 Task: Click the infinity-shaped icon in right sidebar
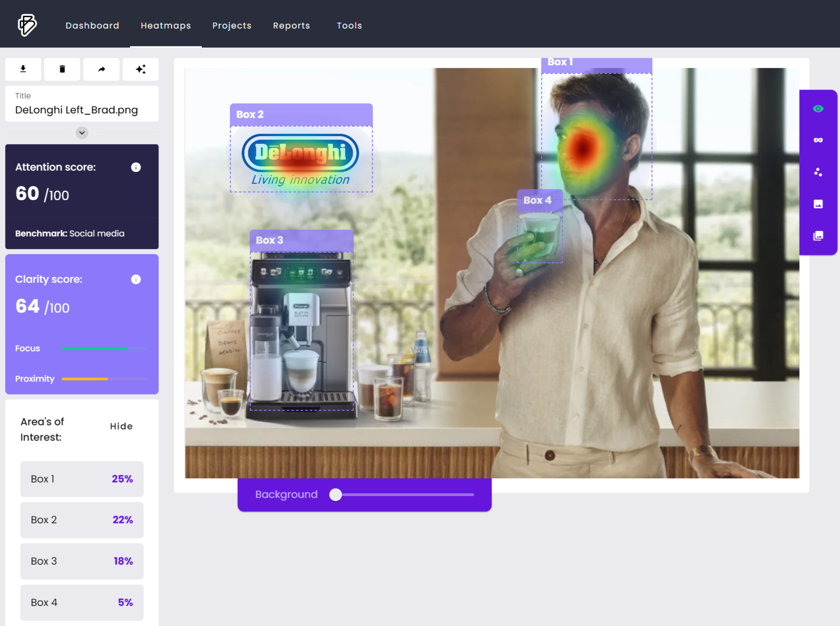tap(818, 140)
